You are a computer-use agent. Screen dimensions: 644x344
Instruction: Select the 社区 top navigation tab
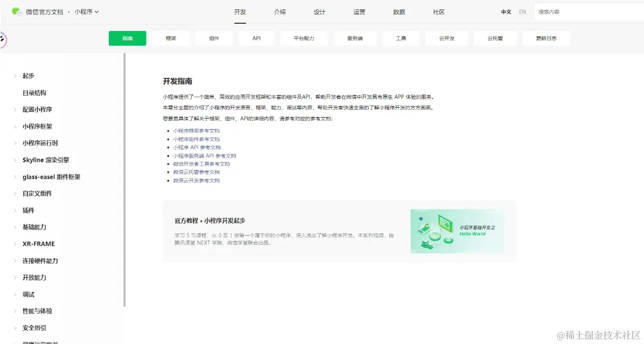click(439, 12)
